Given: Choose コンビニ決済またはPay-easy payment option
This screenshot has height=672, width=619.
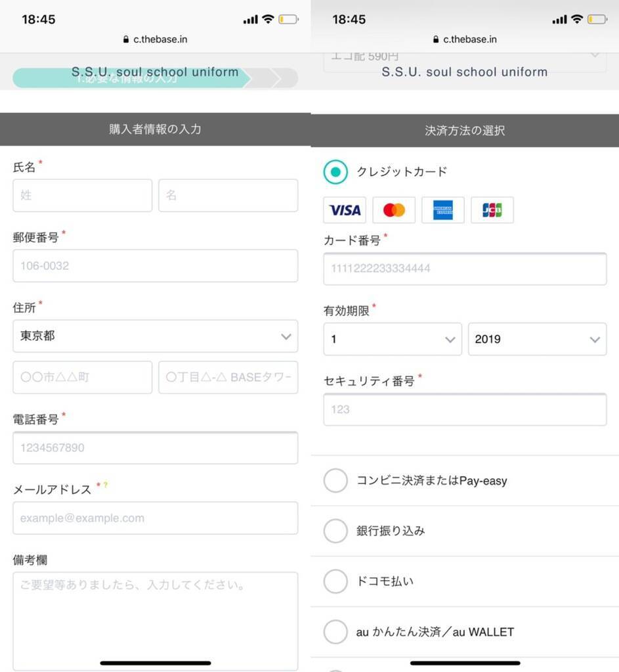Looking at the screenshot, I should [335, 481].
